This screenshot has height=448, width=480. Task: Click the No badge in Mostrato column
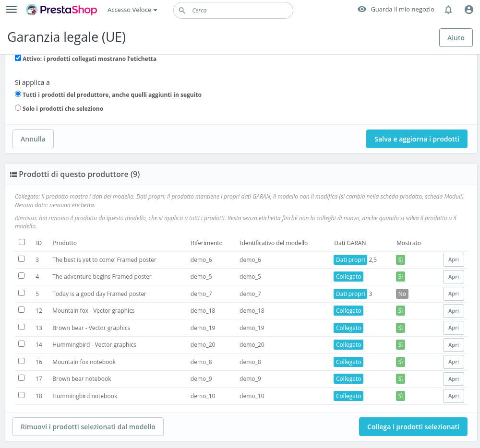402,294
